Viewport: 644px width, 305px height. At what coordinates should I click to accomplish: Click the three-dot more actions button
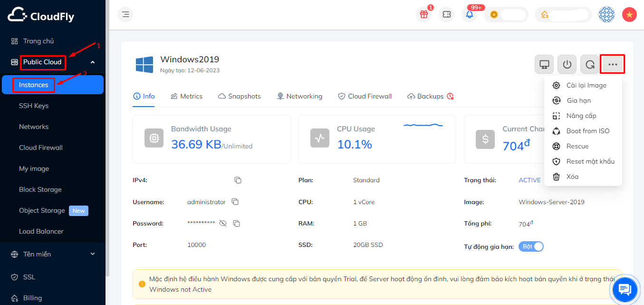[x=612, y=64]
